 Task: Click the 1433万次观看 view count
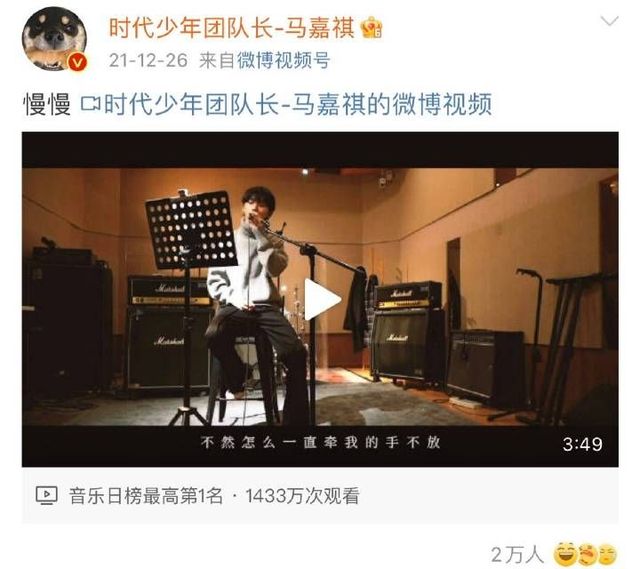(x=302, y=496)
